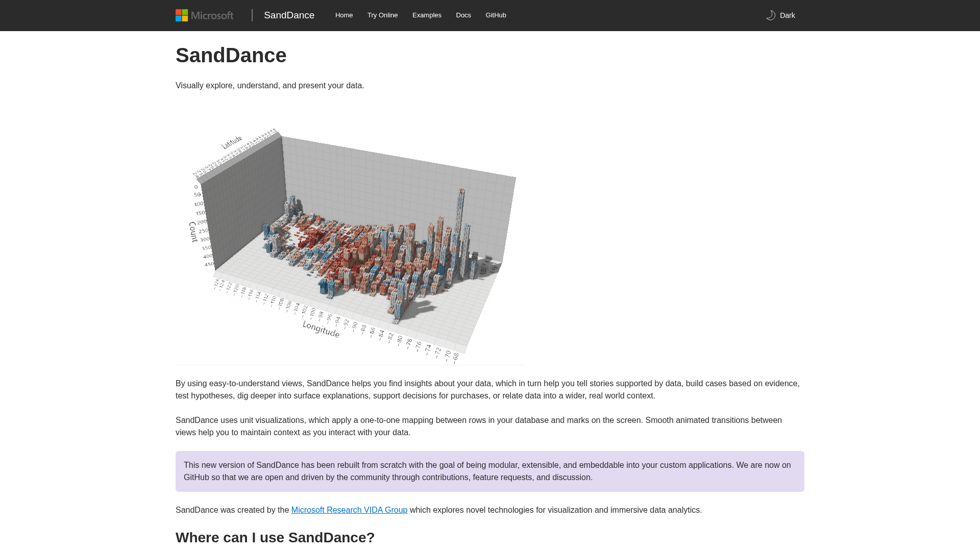Viewport: 980px width, 551px height.
Task: Click the SandDance main page heading
Action: coord(231,55)
